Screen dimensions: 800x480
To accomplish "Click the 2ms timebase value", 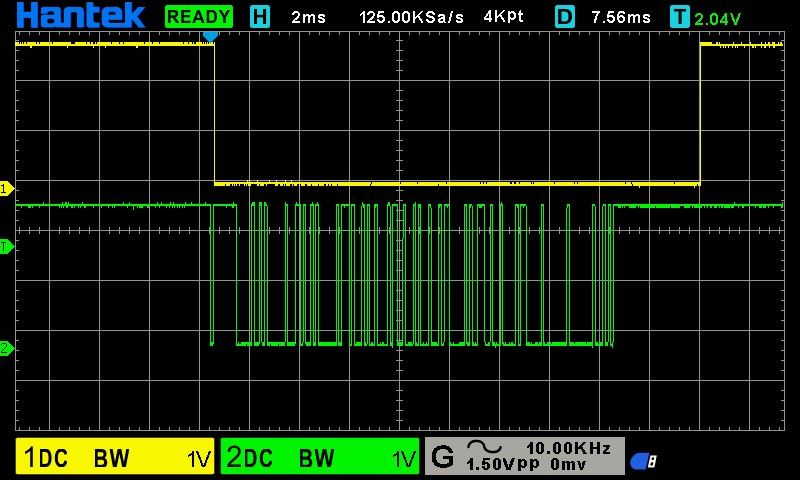I will point(308,17).
